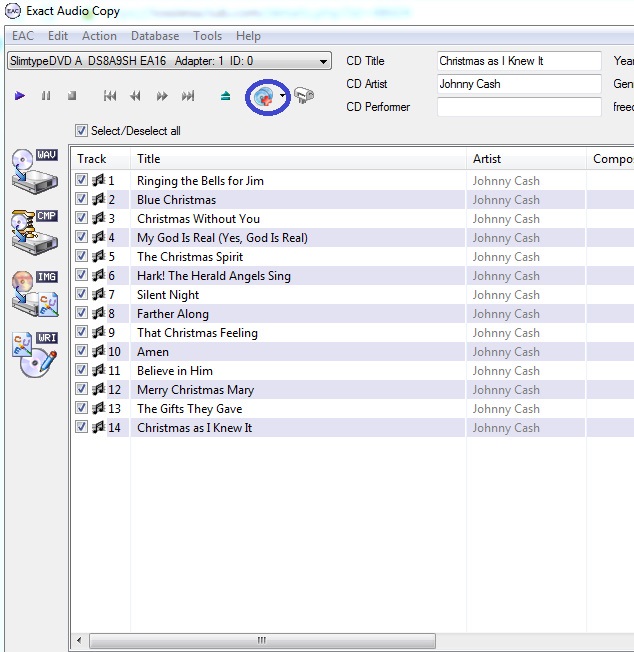Toggle the Select/Deselect all checkbox
This screenshot has width=634, height=652.
coord(81,131)
